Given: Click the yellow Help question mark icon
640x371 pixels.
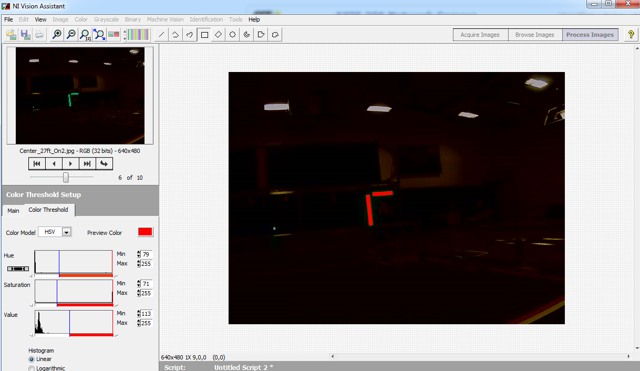Looking at the screenshot, I should coord(631,35).
